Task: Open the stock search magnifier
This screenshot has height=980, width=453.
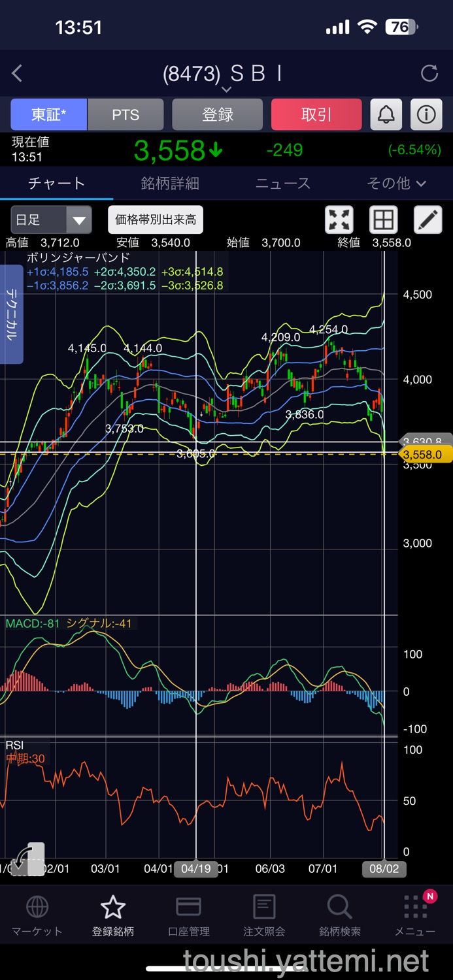Action: (x=339, y=915)
